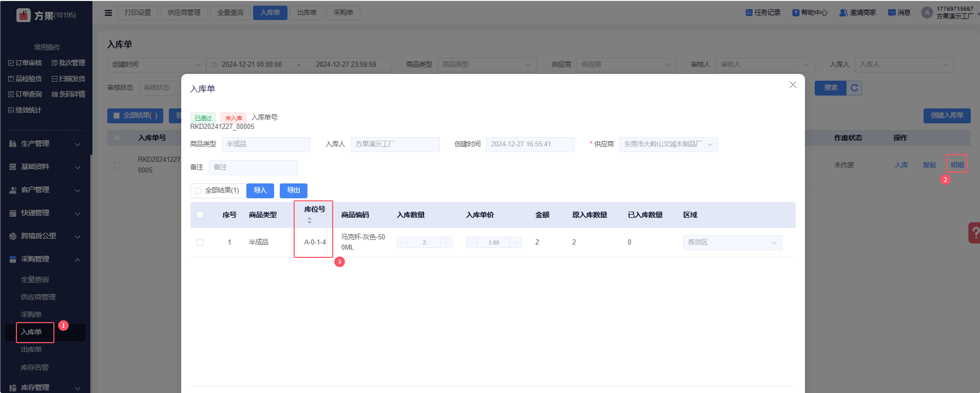
Task: Click the blue 导出 export button
Action: tap(293, 191)
